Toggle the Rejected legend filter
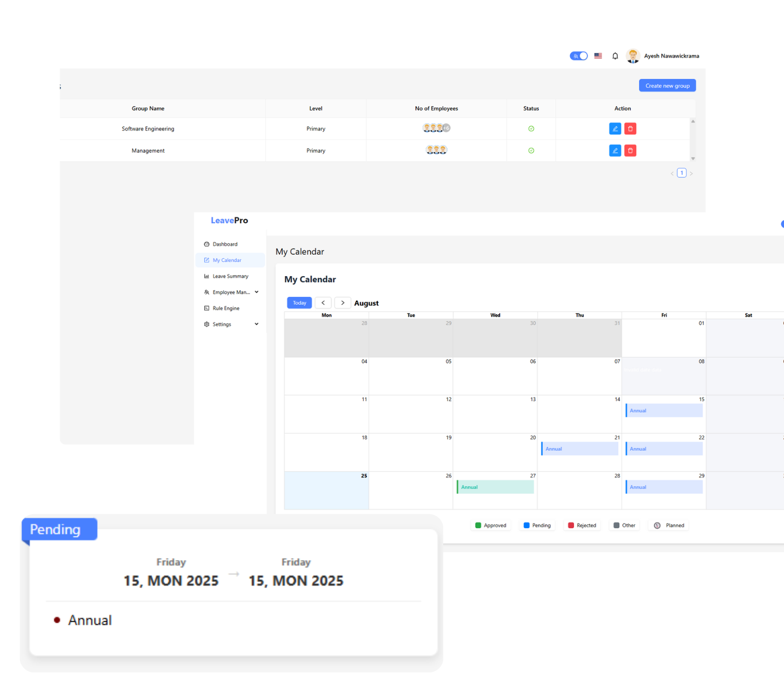This screenshot has width=784, height=685. click(x=582, y=526)
